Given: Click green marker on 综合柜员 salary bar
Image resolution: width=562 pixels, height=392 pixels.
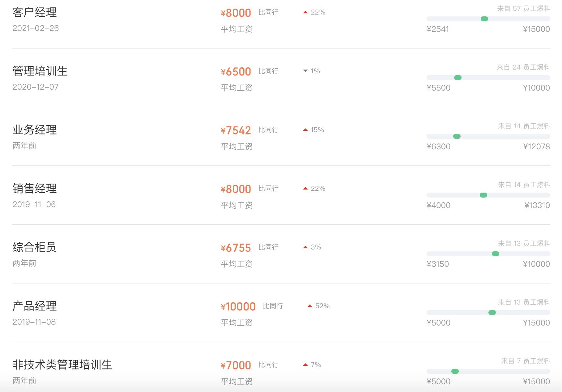Looking at the screenshot, I should [x=495, y=254].
